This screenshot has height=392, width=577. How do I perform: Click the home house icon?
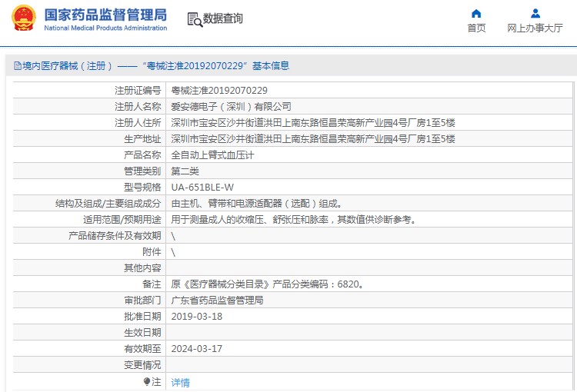point(476,13)
